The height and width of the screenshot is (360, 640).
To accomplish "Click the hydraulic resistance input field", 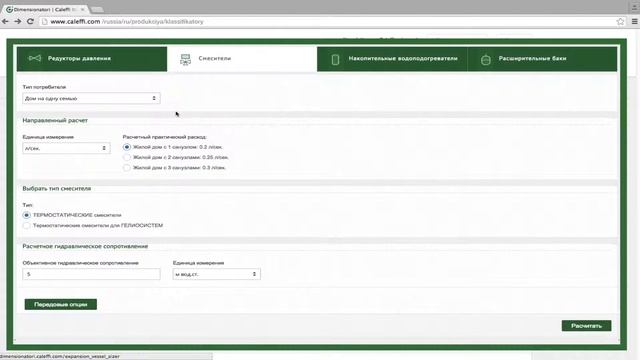I will [91, 274].
